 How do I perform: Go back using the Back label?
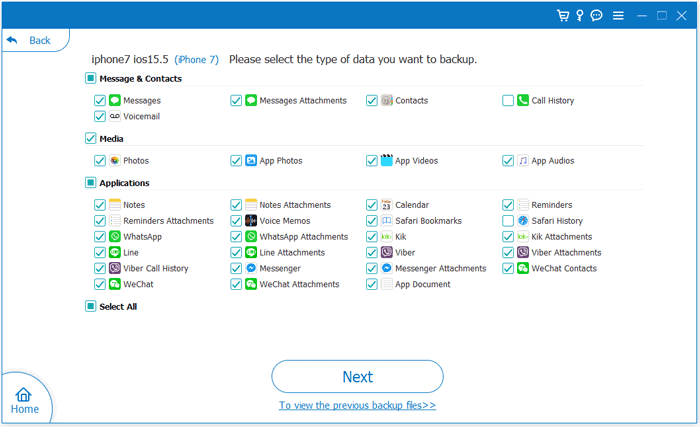point(40,40)
